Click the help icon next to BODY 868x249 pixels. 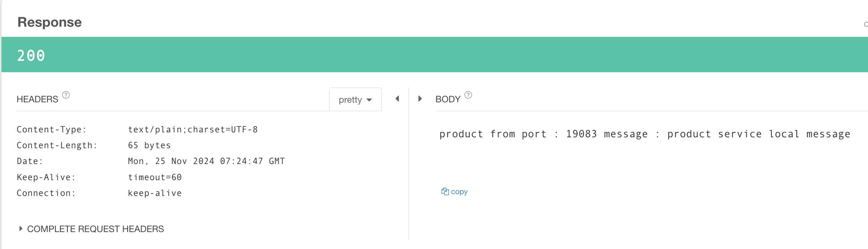468,95
